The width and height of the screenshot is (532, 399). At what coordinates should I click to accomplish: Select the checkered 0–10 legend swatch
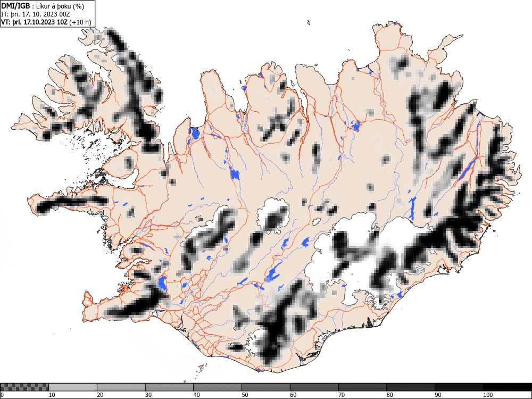pyautogui.click(x=24, y=387)
